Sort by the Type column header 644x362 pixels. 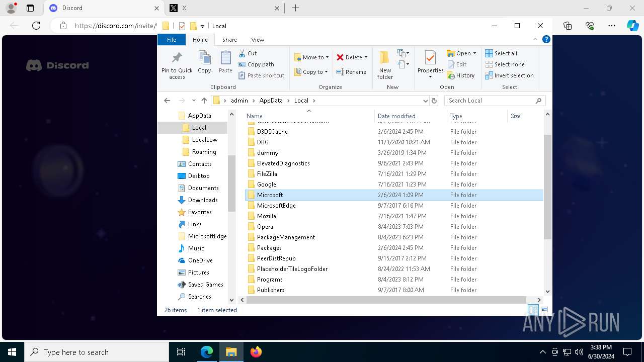pyautogui.click(x=477, y=116)
